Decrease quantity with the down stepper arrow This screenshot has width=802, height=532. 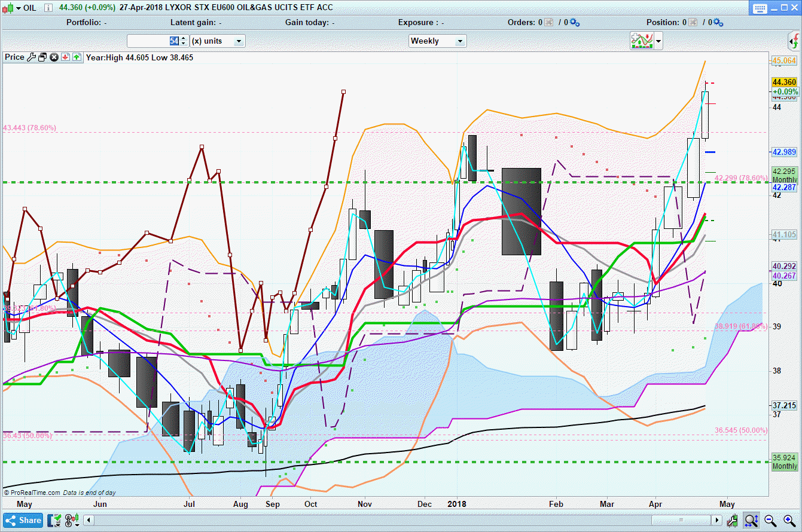[183, 44]
